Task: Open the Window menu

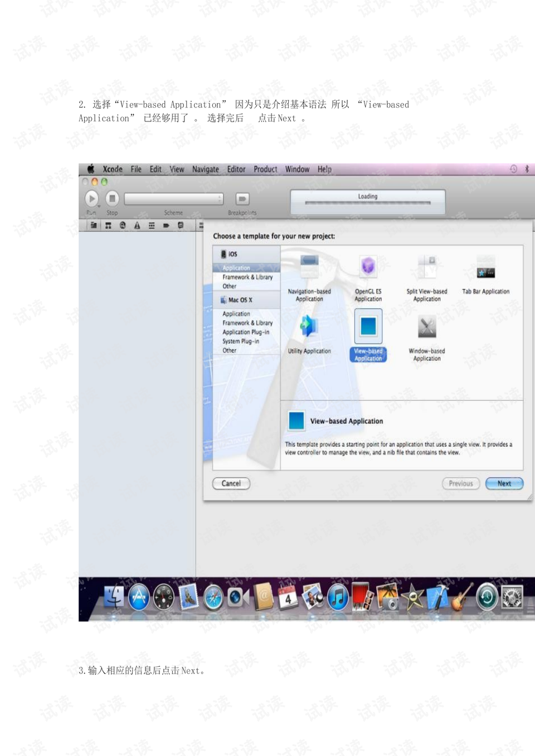Action: point(297,169)
